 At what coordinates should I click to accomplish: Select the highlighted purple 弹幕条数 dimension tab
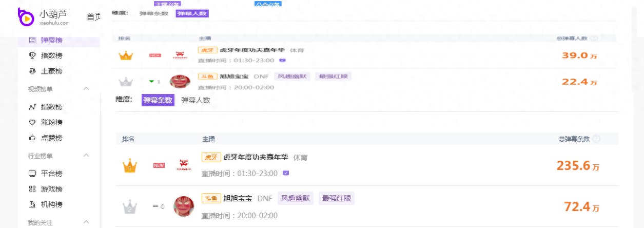[x=158, y=100]
